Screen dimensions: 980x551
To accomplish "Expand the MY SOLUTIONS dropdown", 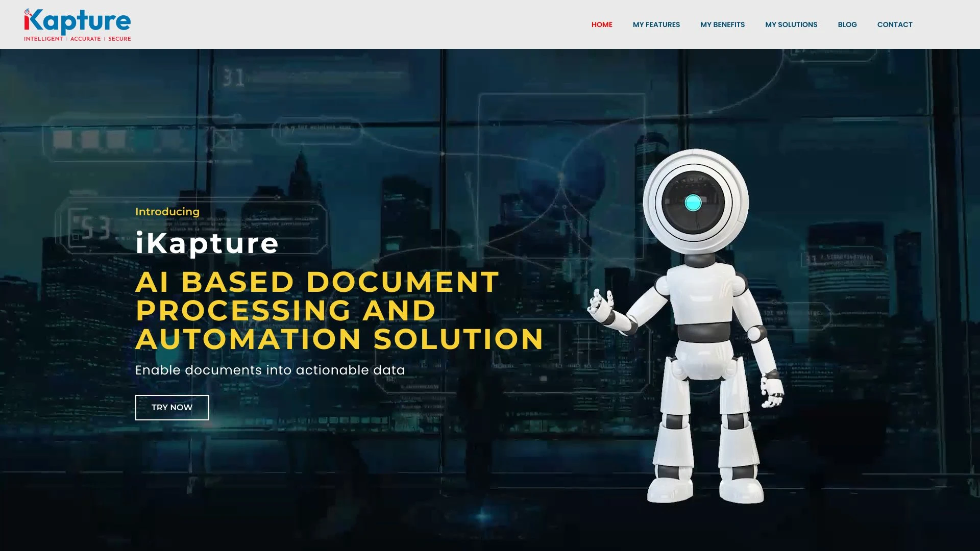I will pos(792,24).
